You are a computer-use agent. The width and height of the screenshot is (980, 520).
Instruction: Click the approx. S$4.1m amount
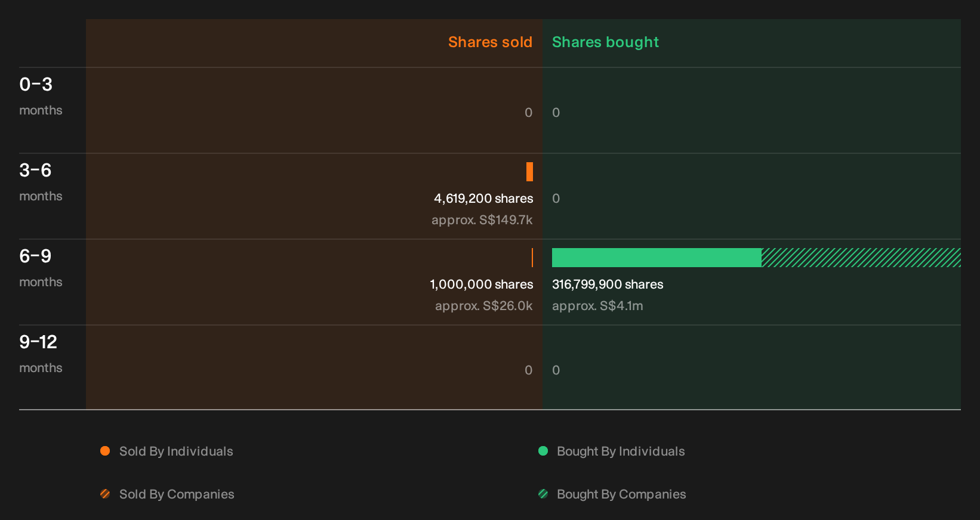[x=597, y=306]
